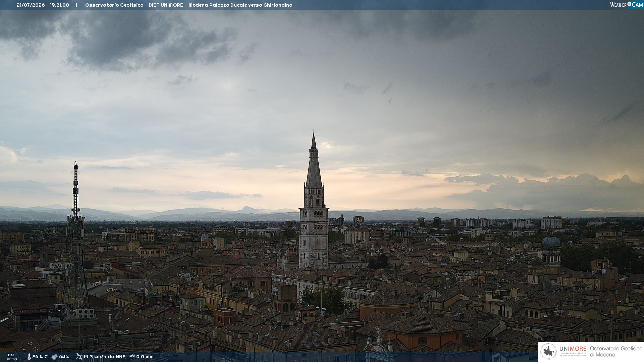Click the 19.3 km/h da NNE wind value
The width and height of the screenshot is (644, 362).
click(x=104, y=357)
